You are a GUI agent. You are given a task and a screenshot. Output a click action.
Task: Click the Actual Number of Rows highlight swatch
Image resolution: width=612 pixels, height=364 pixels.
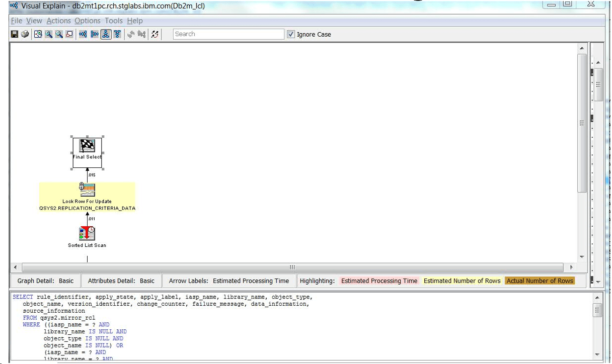click(x=539, y=281)
